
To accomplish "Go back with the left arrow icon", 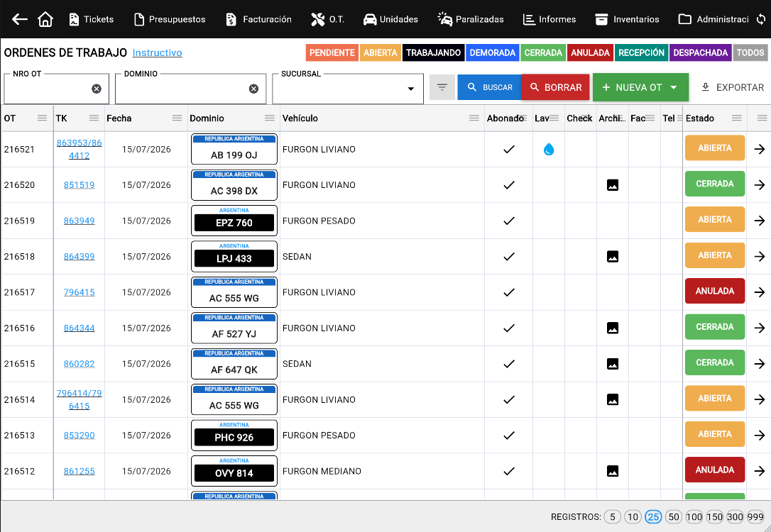I will [20, 19].
